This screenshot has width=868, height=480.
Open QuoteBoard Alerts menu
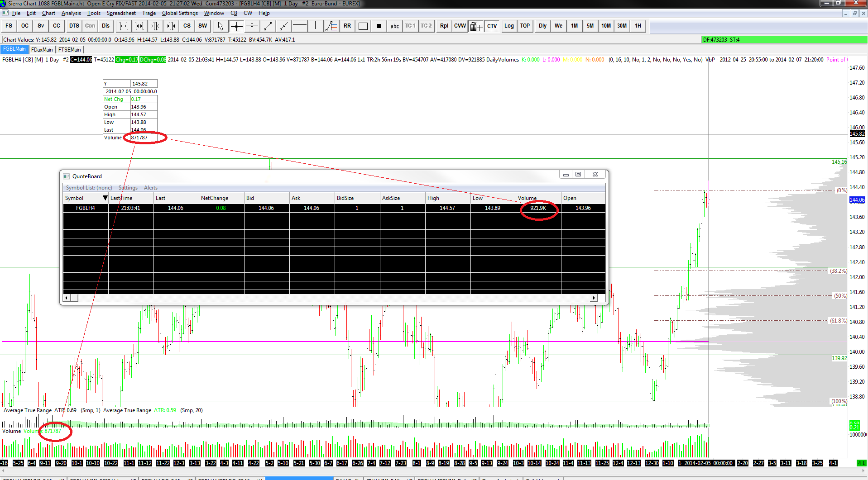(151, 188)
